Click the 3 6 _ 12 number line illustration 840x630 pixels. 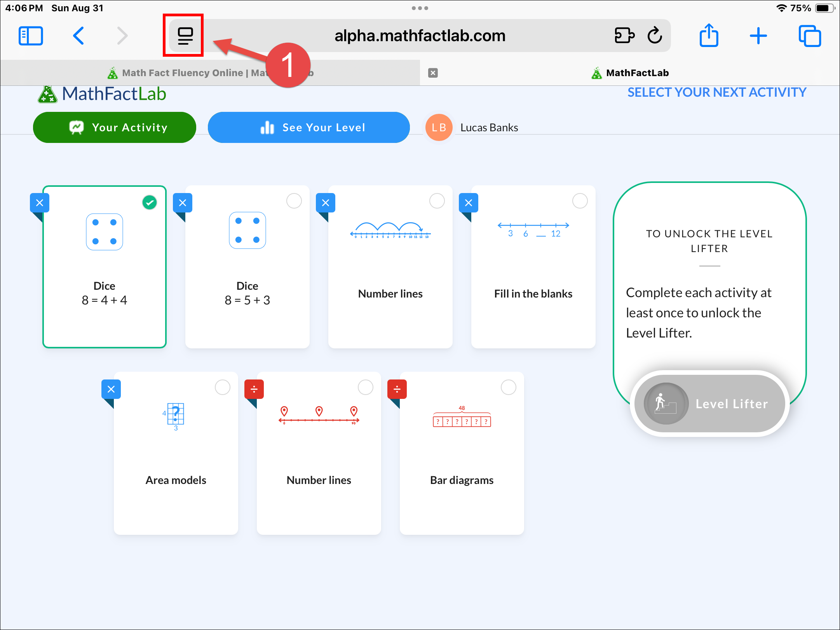(533, 230)
